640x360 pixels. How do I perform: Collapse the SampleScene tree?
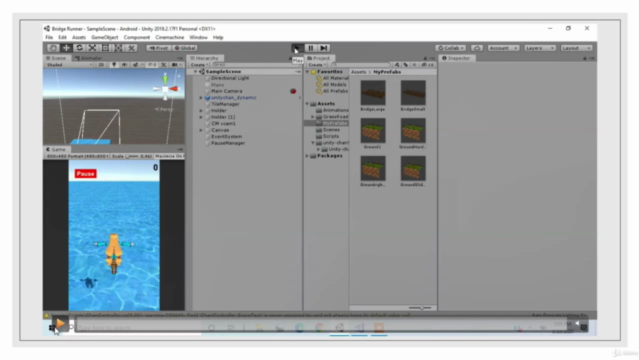point(196,72)
